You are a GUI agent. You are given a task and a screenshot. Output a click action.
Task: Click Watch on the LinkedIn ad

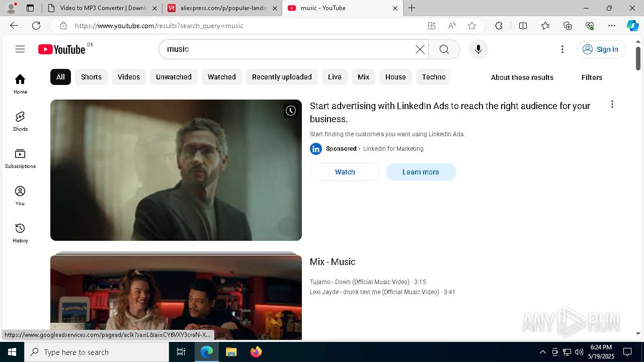pyautogui.click(x=345, y=172)
